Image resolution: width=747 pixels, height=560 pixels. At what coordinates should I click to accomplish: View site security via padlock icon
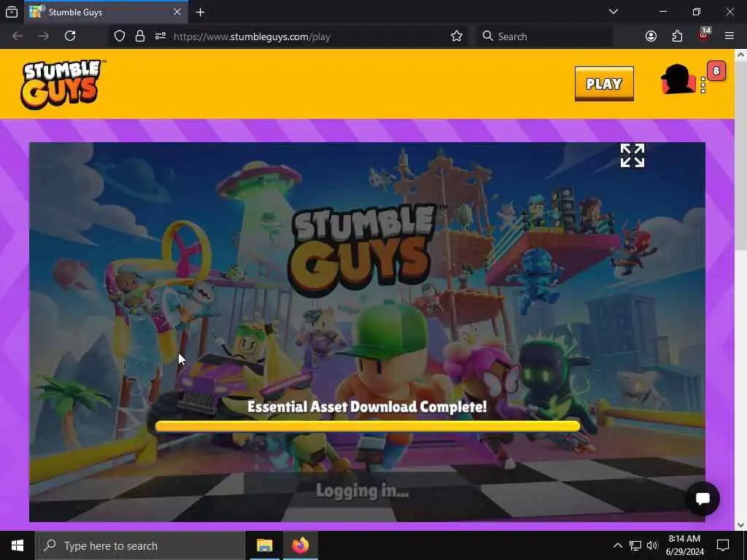coord(139,36)
